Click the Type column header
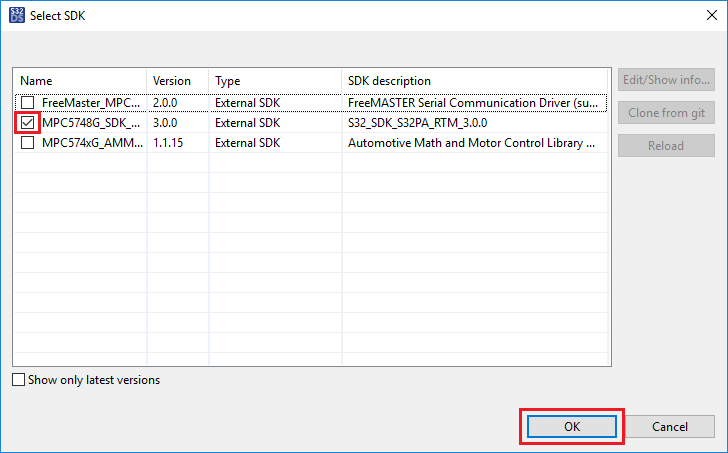Screen dimensions: 728x453 (274, 80)
